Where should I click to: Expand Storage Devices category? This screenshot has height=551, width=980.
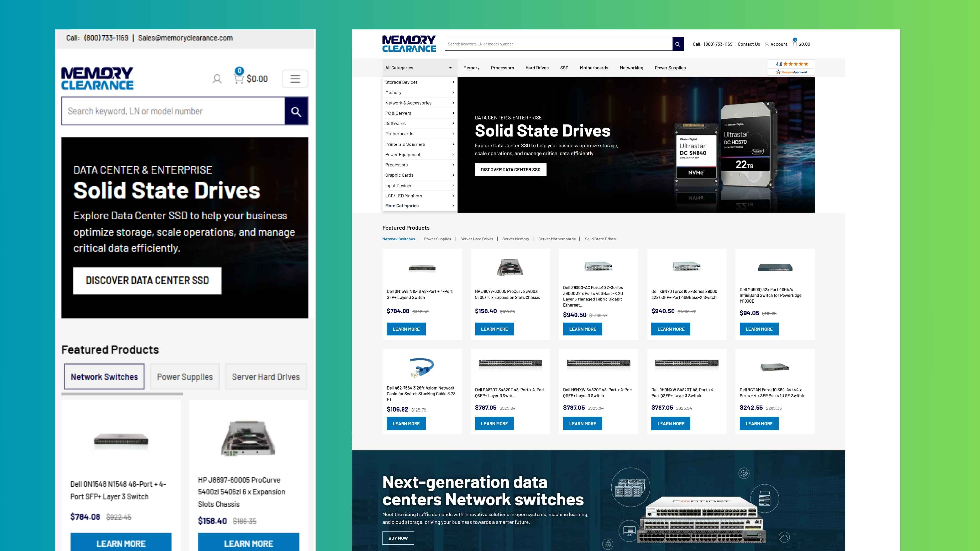[x=420, y=82]
